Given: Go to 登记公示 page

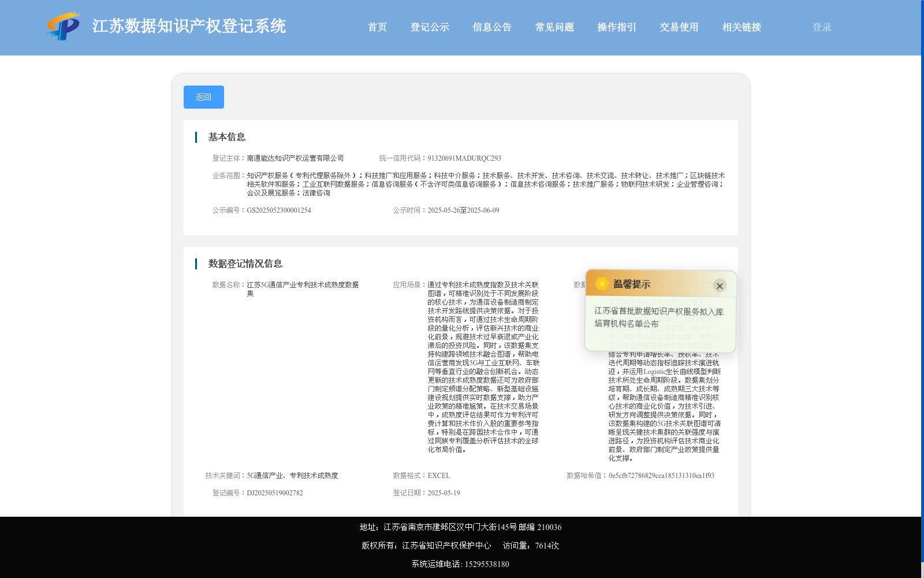Looking at the screenshot, I should coord(430,27).
